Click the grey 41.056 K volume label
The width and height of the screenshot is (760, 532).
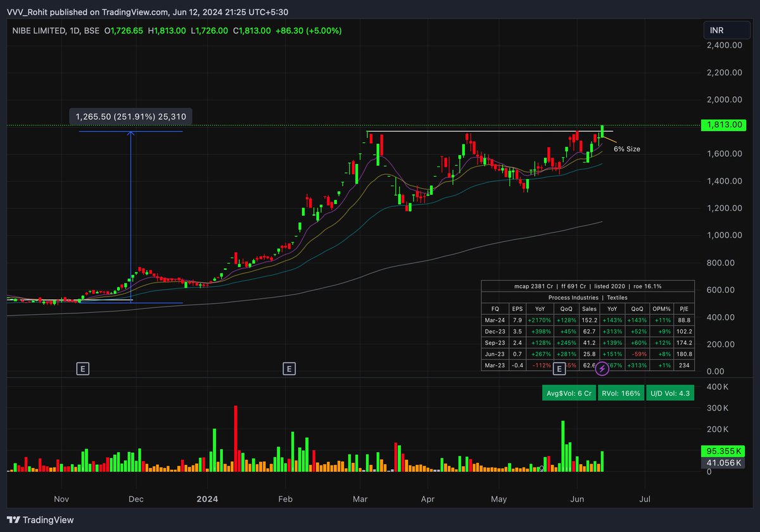[x=723, y=463]
